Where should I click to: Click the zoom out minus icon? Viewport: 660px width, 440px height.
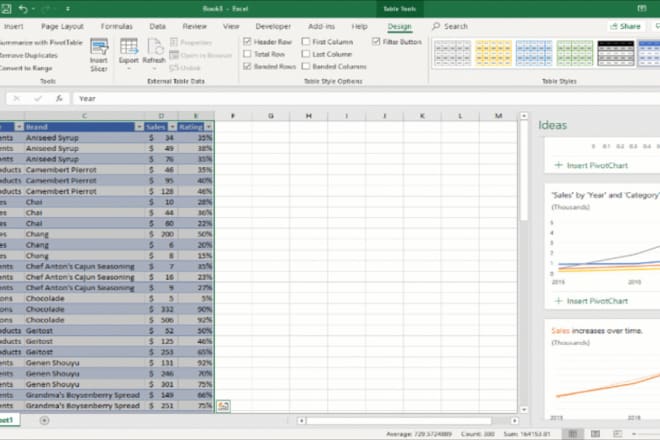point(634,434)
